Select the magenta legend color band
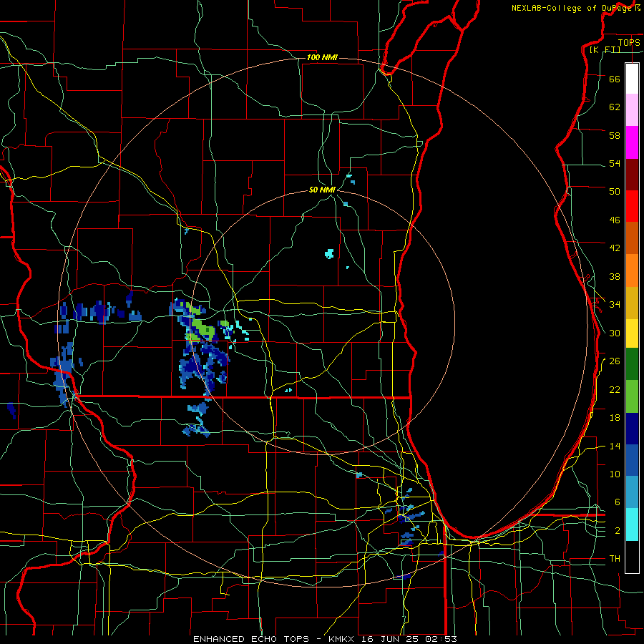This screenshot has height=644, width=644. point(632,142)
